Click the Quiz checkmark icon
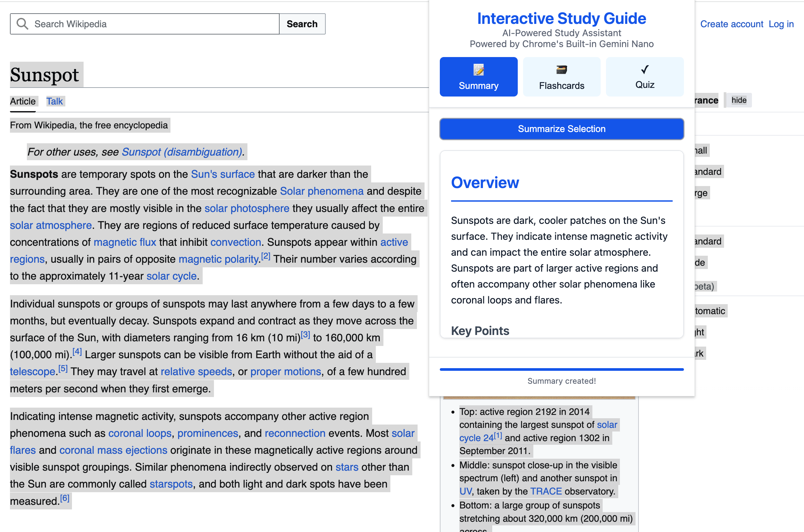Viewport: 804px width, 532px height. tap(644, 70)
